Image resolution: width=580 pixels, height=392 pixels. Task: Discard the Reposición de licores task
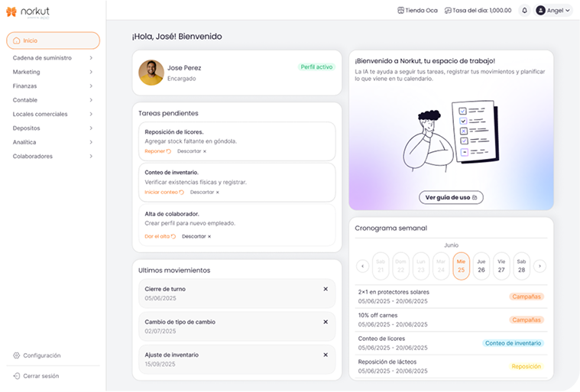tap(191, 151)
